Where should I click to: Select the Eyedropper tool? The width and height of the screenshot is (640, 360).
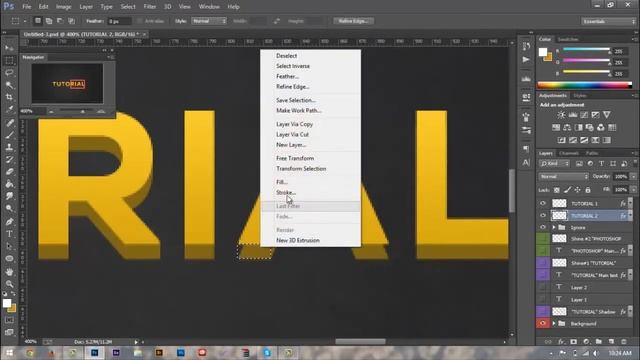pyautogui.click(x=9, y=109)
